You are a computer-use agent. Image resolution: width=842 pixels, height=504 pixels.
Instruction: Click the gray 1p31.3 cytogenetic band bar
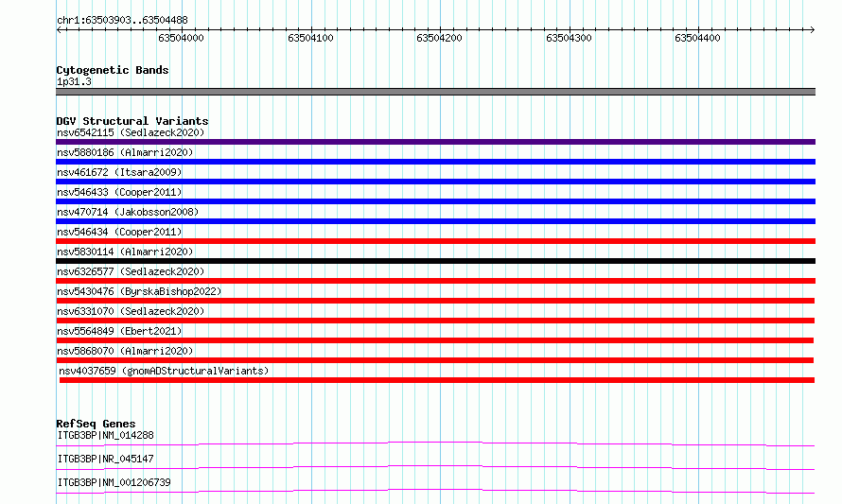(x=435, y=92)
